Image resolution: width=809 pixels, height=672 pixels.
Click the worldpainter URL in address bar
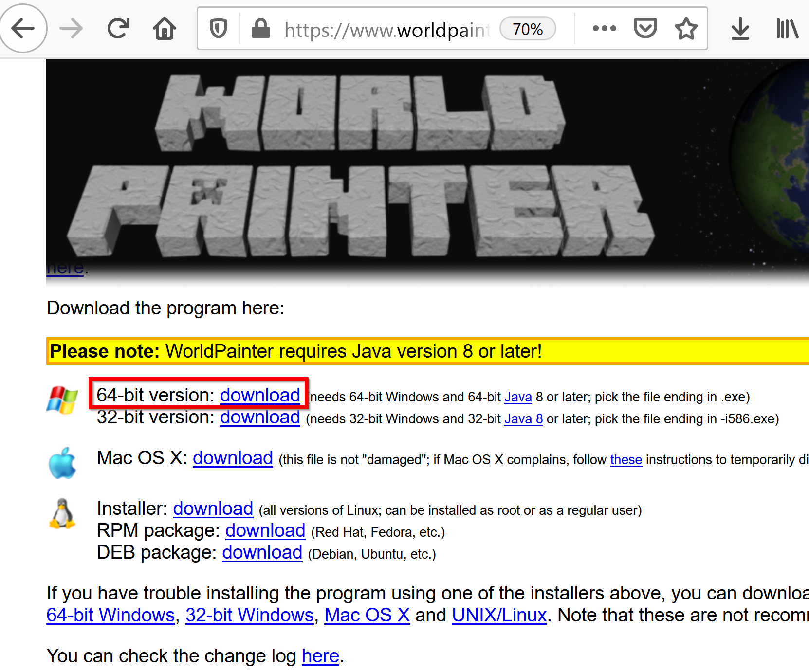point(387,30)
